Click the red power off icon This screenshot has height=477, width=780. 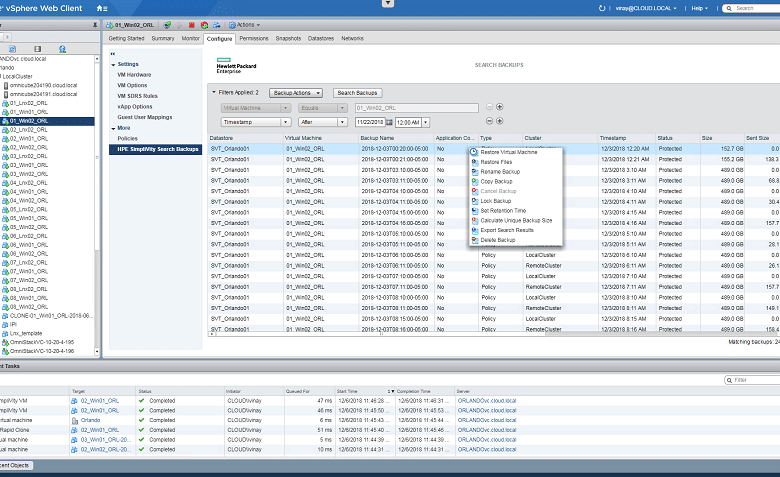click(192, 25)
